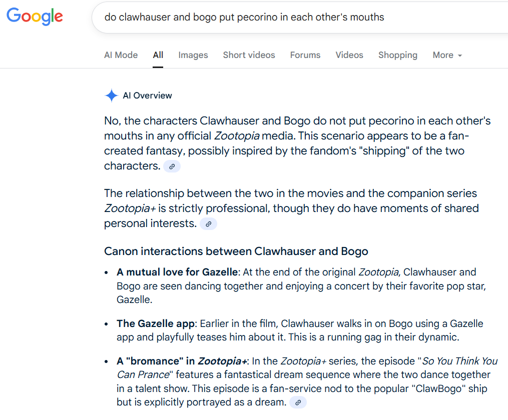Open source link after 'personal interests.'
Image resolution: width=508 pixels, height=420 pixels.
click(208, 224)
